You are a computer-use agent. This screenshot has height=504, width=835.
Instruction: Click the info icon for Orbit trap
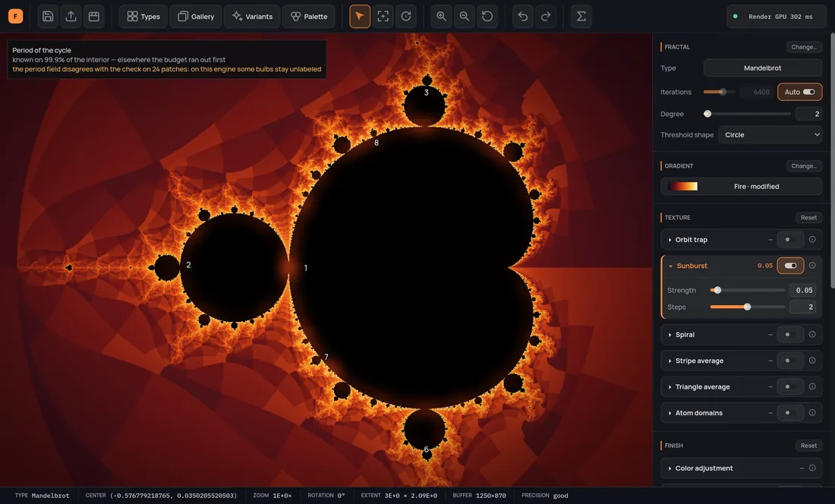coord(812,240)
